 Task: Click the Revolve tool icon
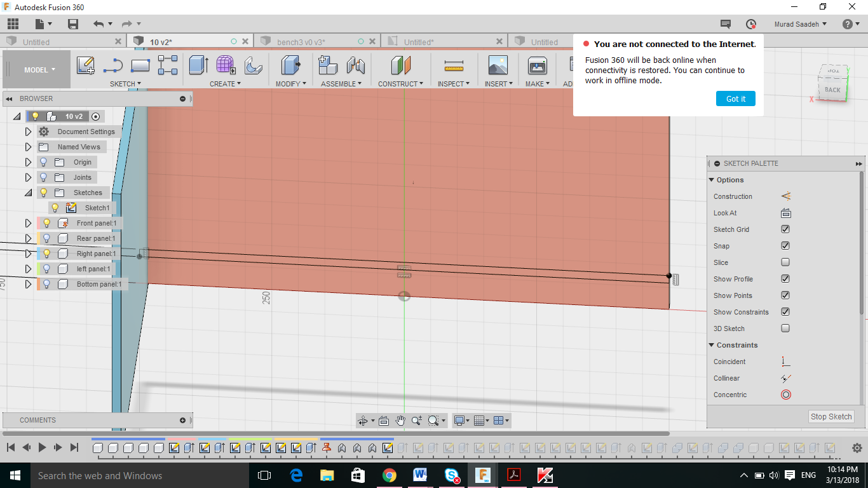(x=253, y=65)
